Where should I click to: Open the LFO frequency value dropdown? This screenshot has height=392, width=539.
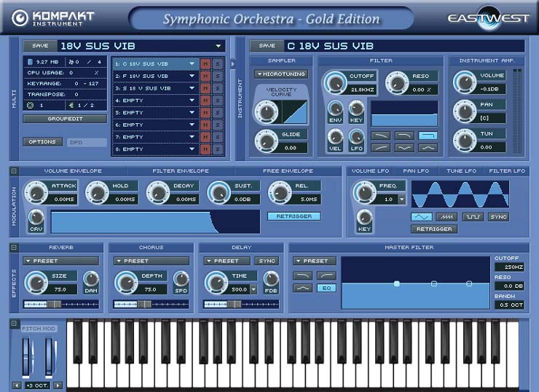401,199
